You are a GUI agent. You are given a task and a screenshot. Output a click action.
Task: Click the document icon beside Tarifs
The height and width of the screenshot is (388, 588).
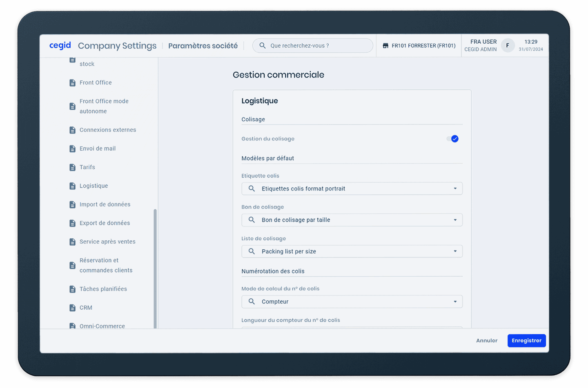(73, 167)
